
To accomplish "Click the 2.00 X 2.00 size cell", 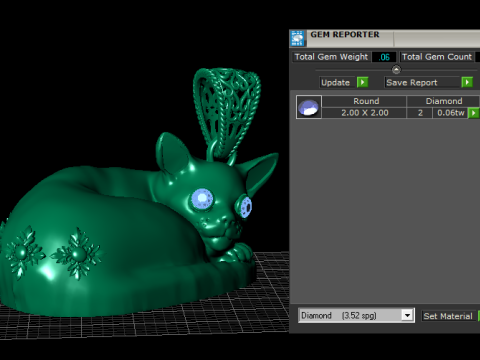I will coord(364,113).
